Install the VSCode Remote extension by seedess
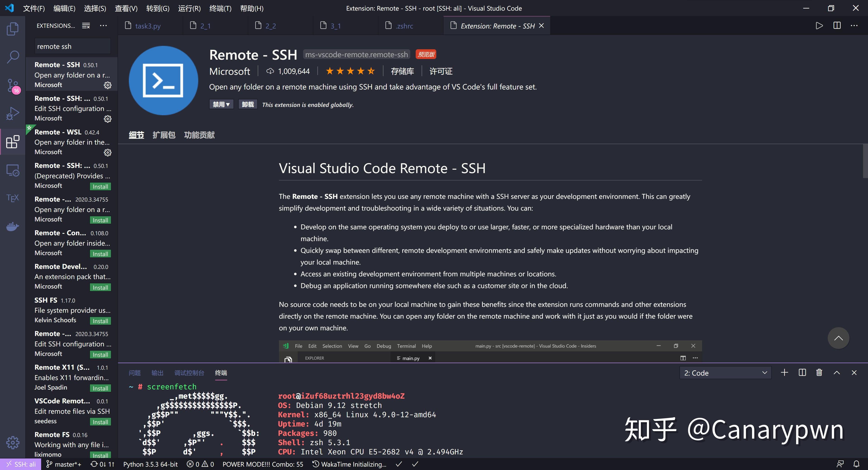The width and height of the screenshot is (868, 470). (100, 422)
